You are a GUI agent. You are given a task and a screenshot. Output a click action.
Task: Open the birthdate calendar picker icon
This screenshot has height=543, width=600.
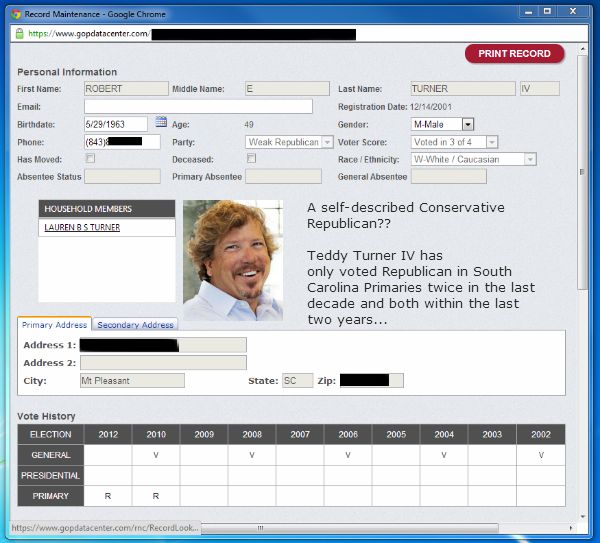click(161, 123)
